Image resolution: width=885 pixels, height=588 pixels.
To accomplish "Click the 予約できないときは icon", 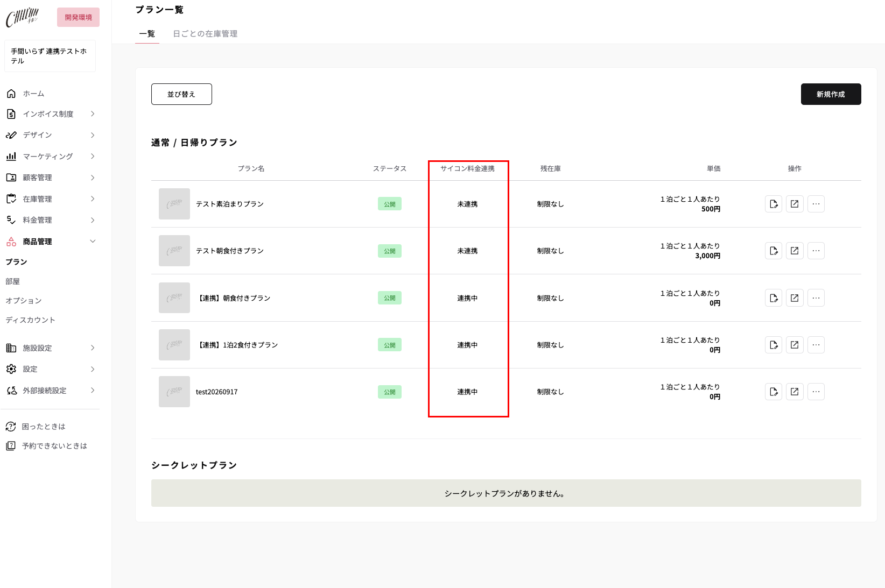I will pos(11,446).
